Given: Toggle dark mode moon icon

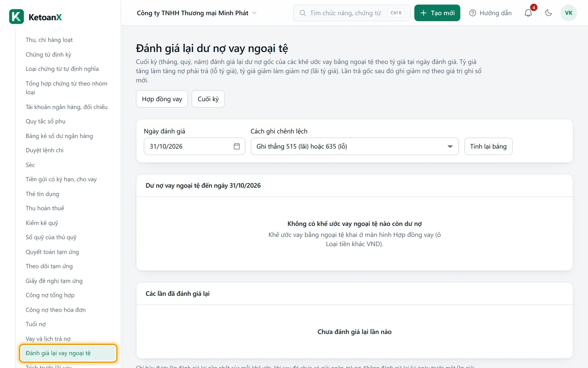Looking at the screenshot, I should point(549,13).
